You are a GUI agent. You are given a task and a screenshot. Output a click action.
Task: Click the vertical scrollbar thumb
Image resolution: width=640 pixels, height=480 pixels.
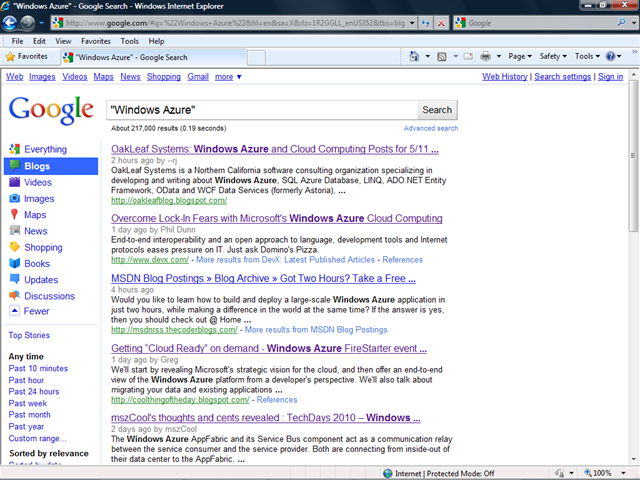point(633,156)
